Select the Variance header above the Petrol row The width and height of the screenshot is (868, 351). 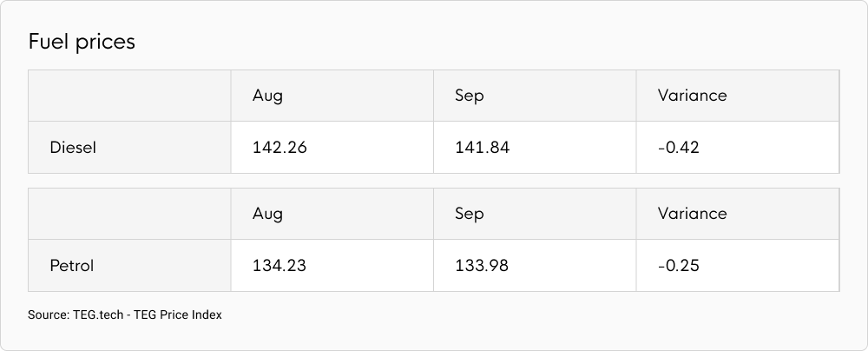(692, 214)
